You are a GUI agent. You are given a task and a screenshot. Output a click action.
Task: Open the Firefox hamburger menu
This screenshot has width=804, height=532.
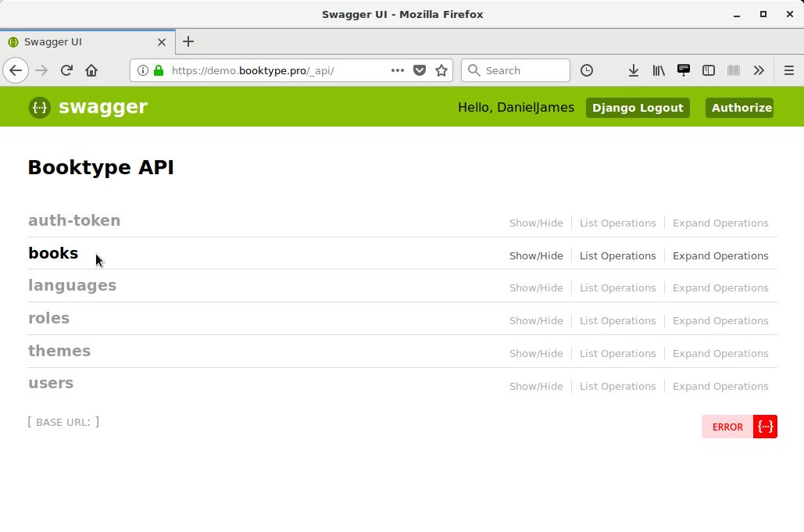(789, 70)
